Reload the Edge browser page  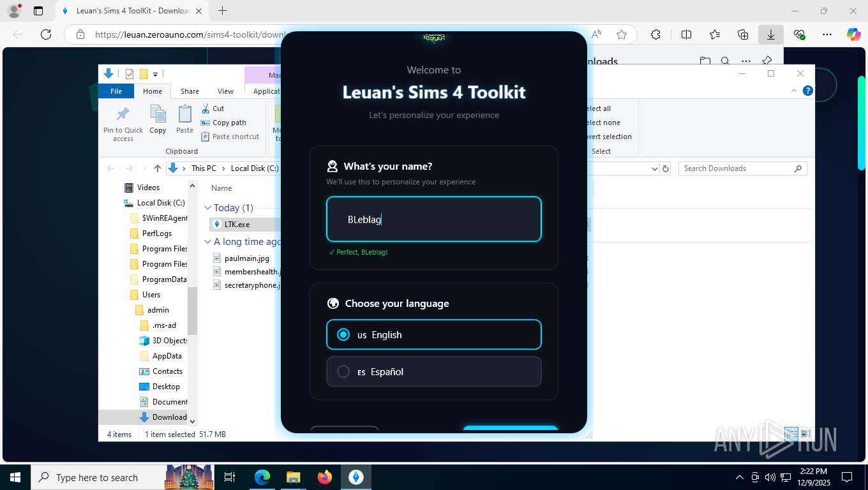tap(46, 34)
